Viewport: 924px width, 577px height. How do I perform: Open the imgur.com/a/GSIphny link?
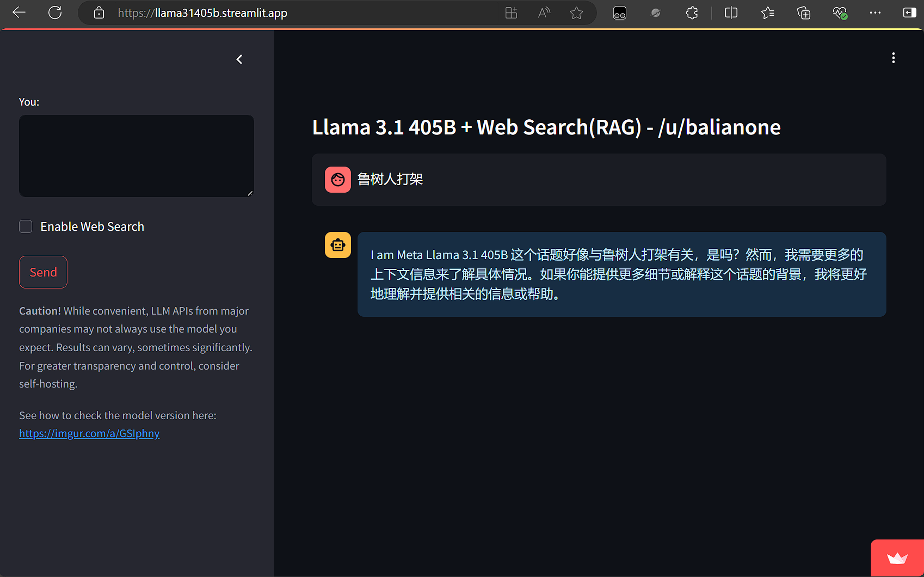point(89,433)
